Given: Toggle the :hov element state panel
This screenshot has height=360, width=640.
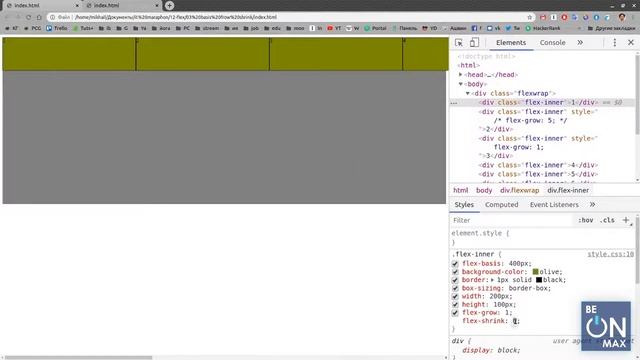Looking at the screenshot, I should pos(585,220).
